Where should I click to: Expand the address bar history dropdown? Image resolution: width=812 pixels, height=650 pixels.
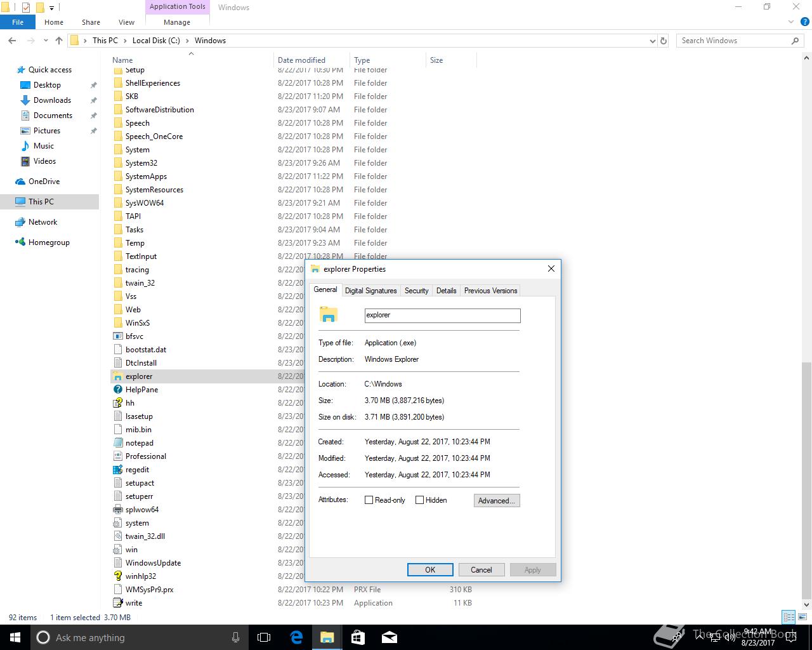pos(652,41)
